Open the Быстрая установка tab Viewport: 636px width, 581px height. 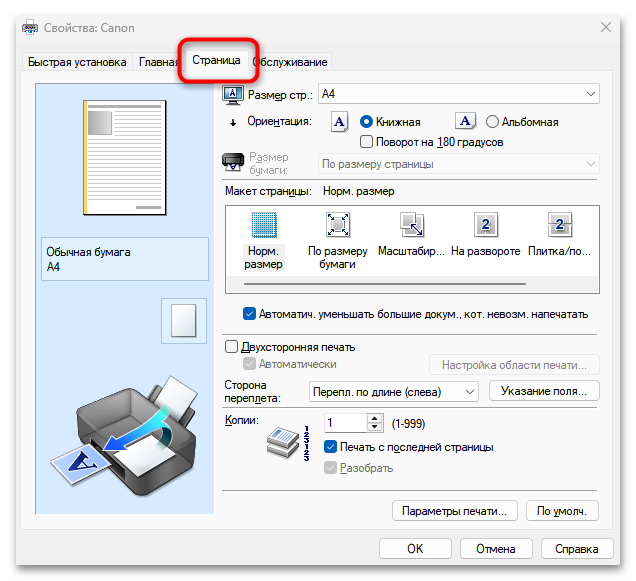click(x=77, y=62)
